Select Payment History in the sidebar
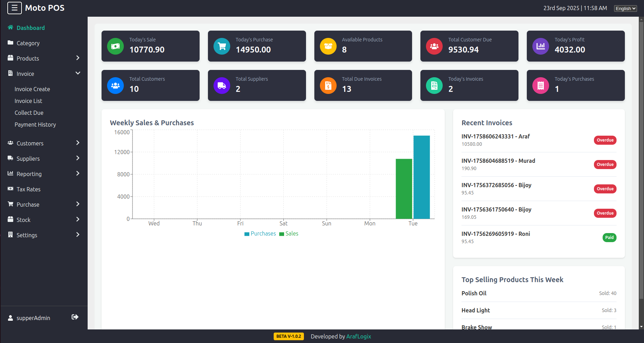This screenshot has height=343, width=644. pos(35,124)
